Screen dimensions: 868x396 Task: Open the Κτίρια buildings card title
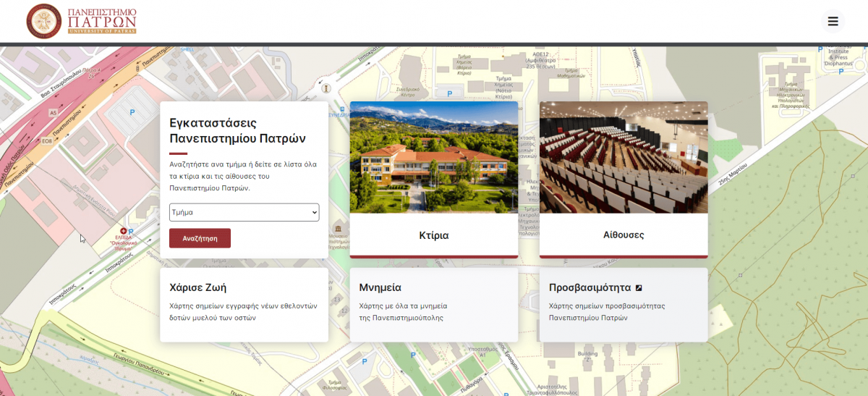click(433, 235)
